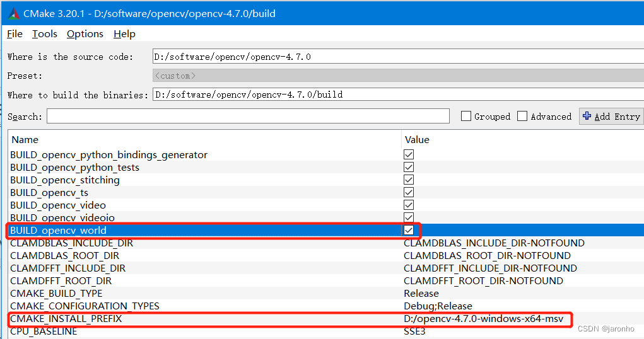Uncheck BUILD_opencv_videoio checkbox
Image resolution: width=644 pixels, height=339 pixels.
[409, 217]
